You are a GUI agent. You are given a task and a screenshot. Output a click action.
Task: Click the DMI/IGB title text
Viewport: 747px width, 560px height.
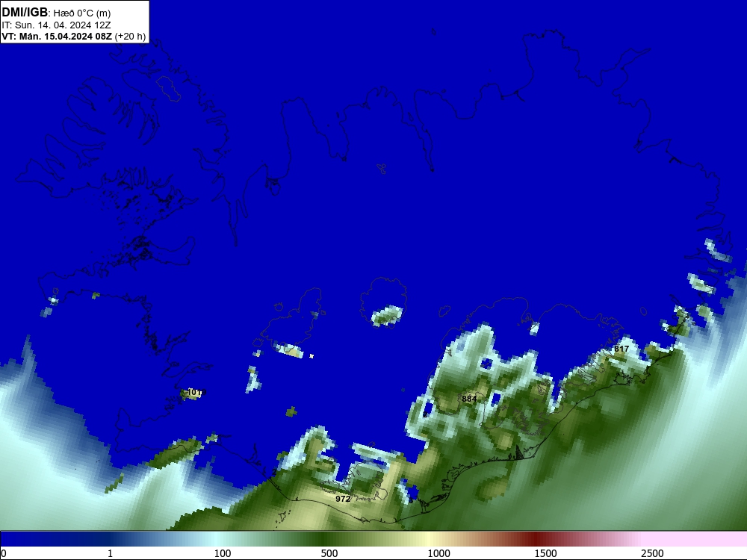click(x=25, y=13)
